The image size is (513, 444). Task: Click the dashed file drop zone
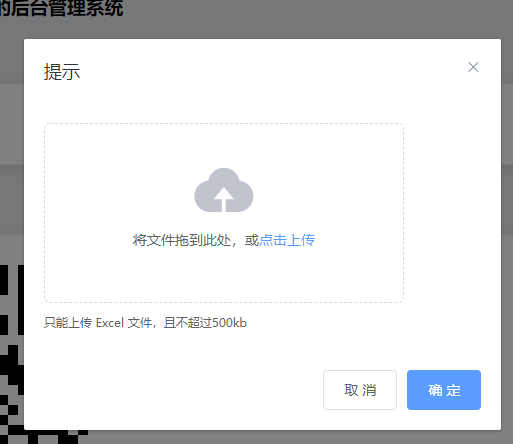224,213
